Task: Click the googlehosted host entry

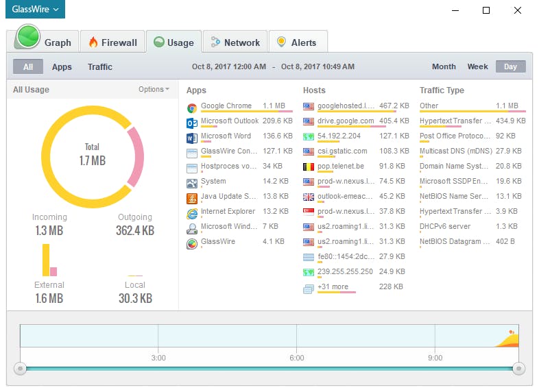Action: (x=357, y=106)
